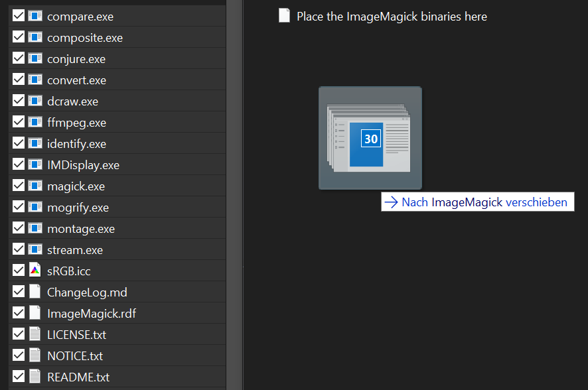
Task: Uncheck the compare.exe checkbox
Action: click(19, 16)
